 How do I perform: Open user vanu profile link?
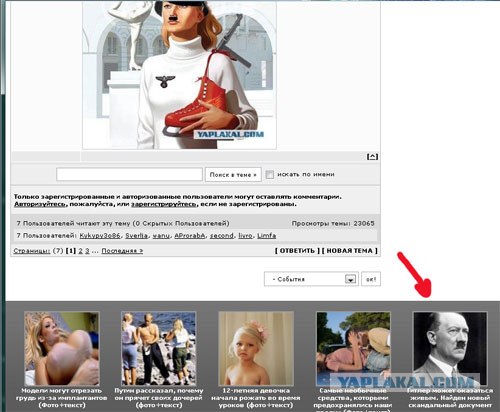coord(161,236)
